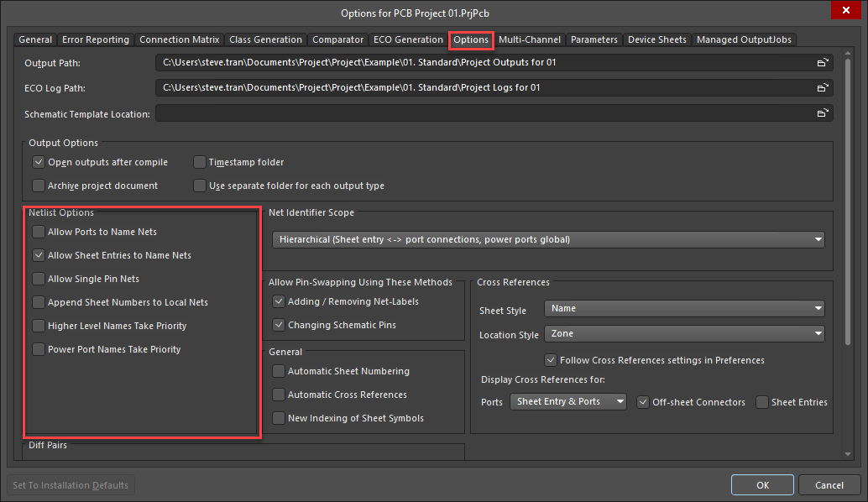Enable Allow Single Pin Nets
868x502 pixels.
click(x=39, y=278)
